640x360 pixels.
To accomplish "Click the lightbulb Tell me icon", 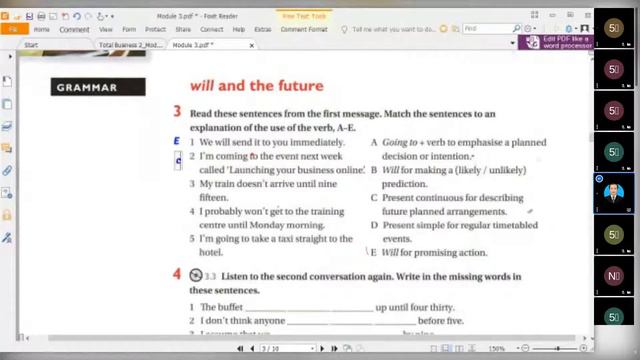I will click(344, 29).
